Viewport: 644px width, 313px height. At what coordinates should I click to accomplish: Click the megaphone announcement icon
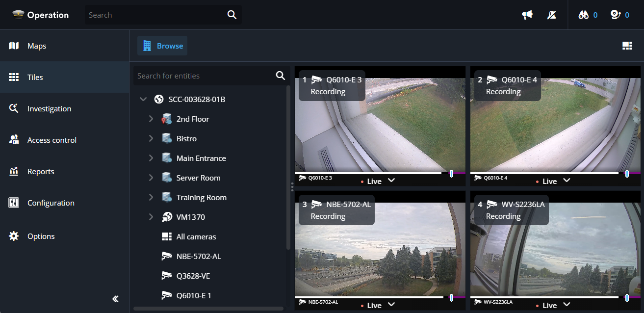pos(527,15)
